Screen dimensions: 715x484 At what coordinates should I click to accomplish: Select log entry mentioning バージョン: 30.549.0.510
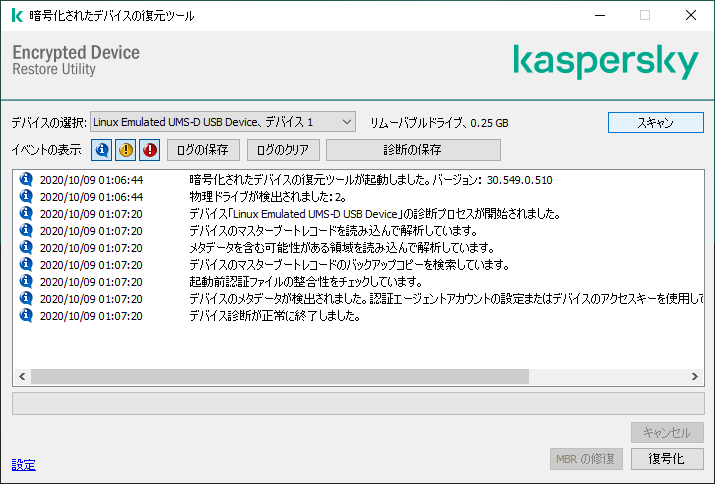click(x=371, y=180)
